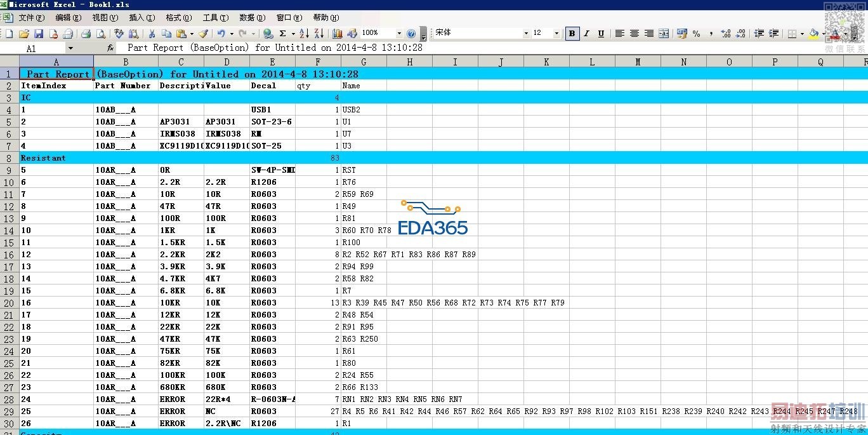Select the cell with value 2.2R\NC
This screenshot has width=868, height=435.
(227, 424)
